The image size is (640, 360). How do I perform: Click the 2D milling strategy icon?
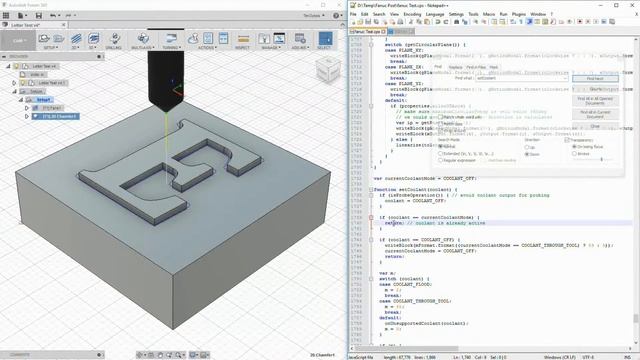coord(76,38)
